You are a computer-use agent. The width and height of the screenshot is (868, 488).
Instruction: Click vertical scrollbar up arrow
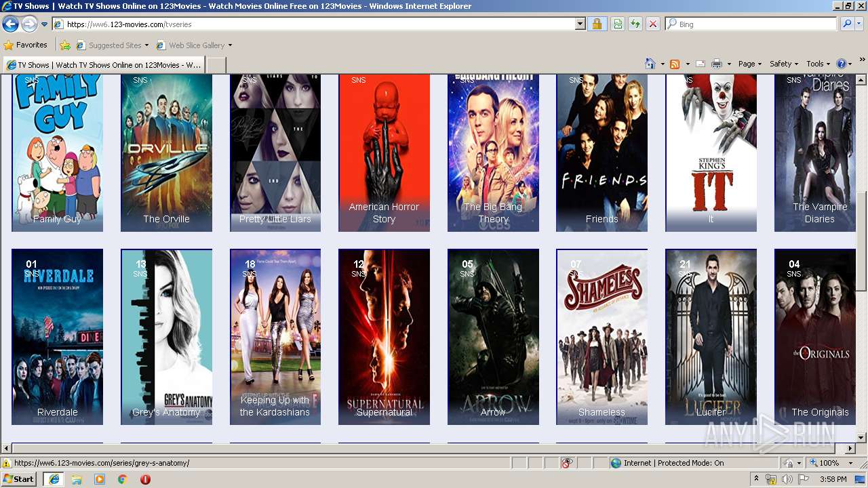click(861, 80)
